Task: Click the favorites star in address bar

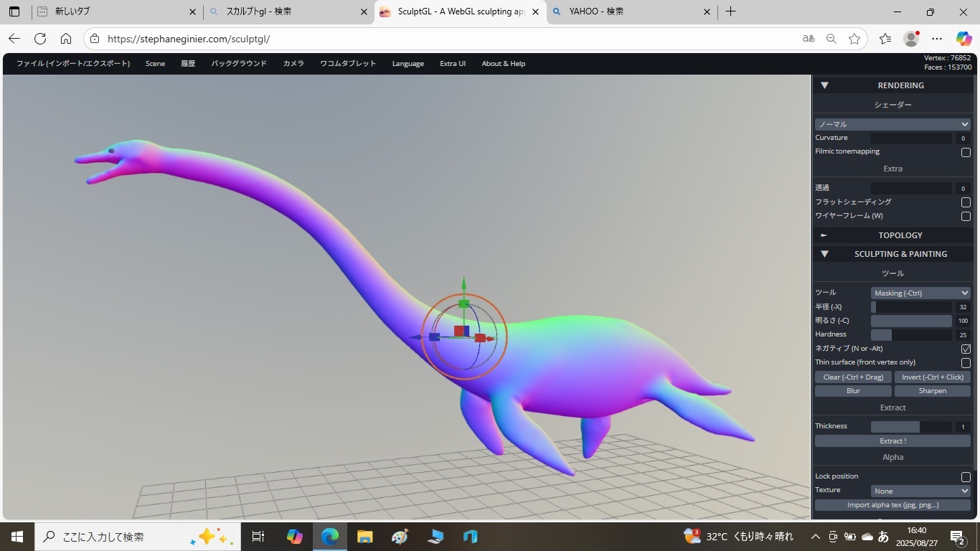Action: [854, 39]
